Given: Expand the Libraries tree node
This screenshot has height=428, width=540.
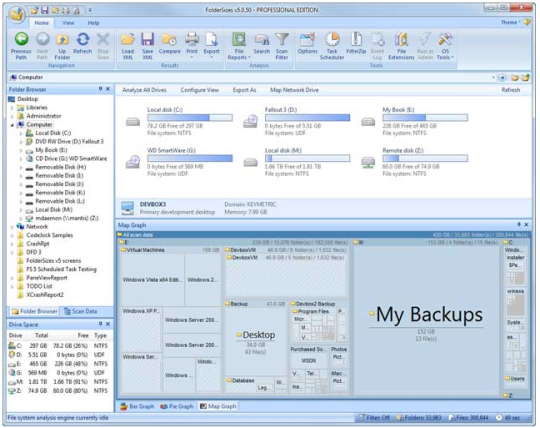Looking at the screenshot, I should pos(12,108).
